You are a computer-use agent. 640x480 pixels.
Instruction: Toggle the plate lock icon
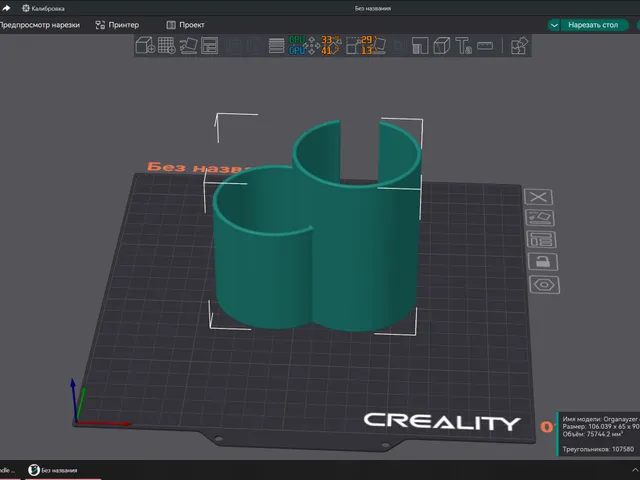point(542,262)
